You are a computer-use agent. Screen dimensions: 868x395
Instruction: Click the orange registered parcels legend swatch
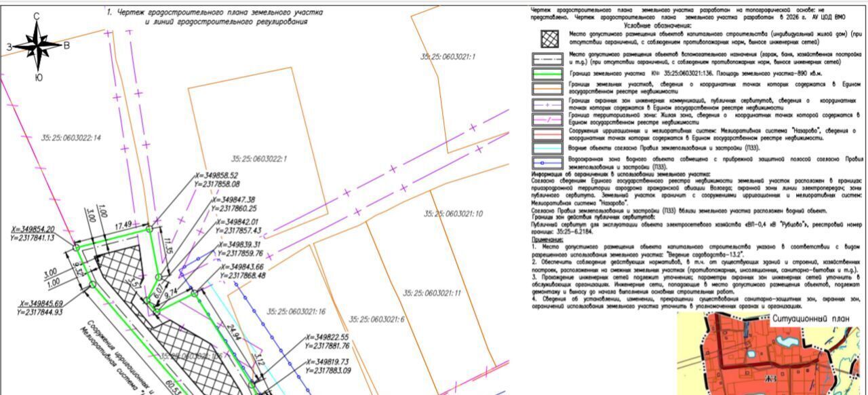pyautogui.click(x=547, y=88)
